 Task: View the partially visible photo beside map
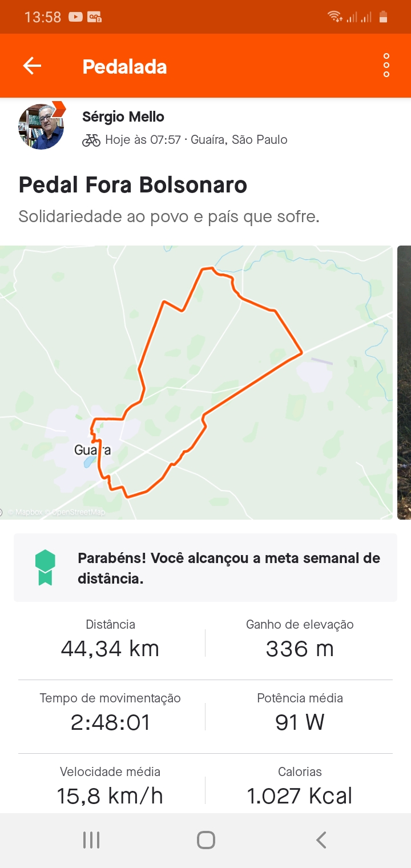pyautogui.click(x=404, y=383)
